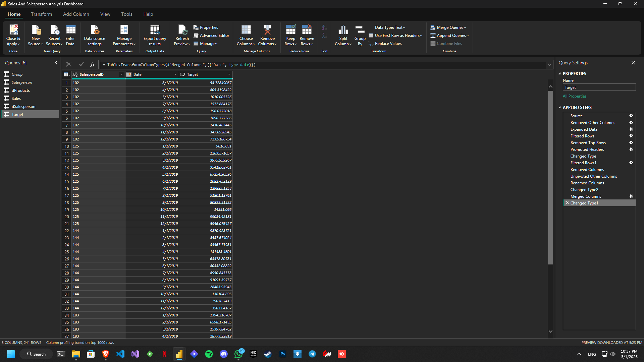
Task: Open Manage Parameters
Action: (x=124, y=35)
